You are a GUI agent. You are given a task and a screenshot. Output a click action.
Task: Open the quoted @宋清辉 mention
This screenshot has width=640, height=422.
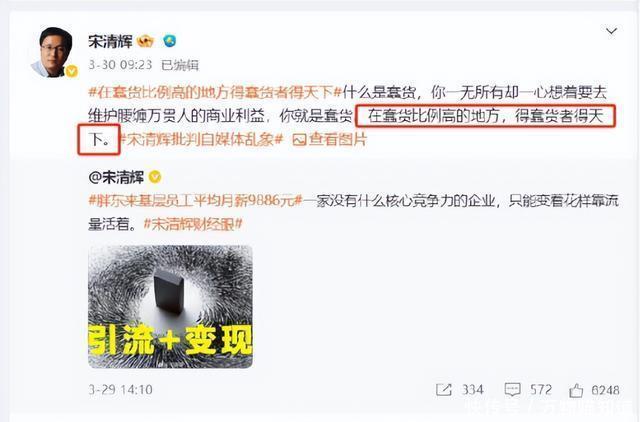116,177
